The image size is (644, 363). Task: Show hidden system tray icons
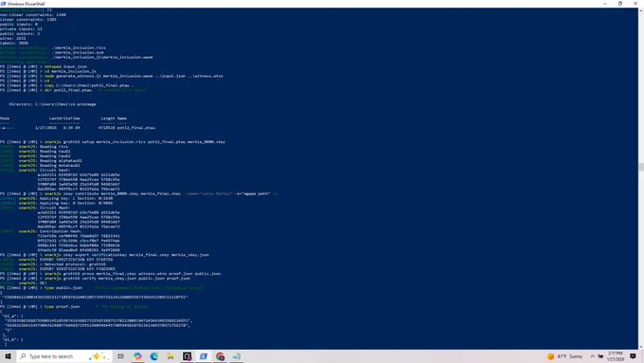(592, 356)
